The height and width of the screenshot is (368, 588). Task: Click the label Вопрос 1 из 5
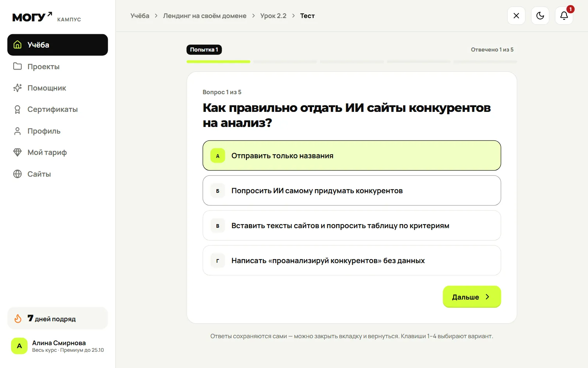pos(222,92)
